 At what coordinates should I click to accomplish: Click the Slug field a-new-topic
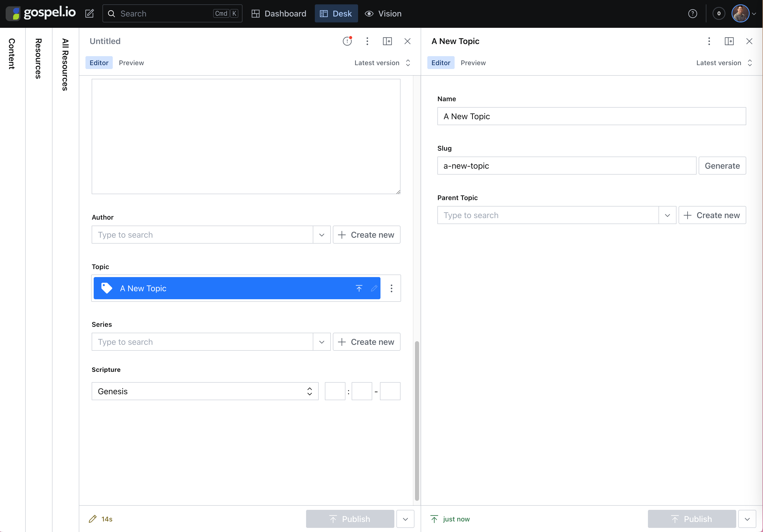(567, 166)
